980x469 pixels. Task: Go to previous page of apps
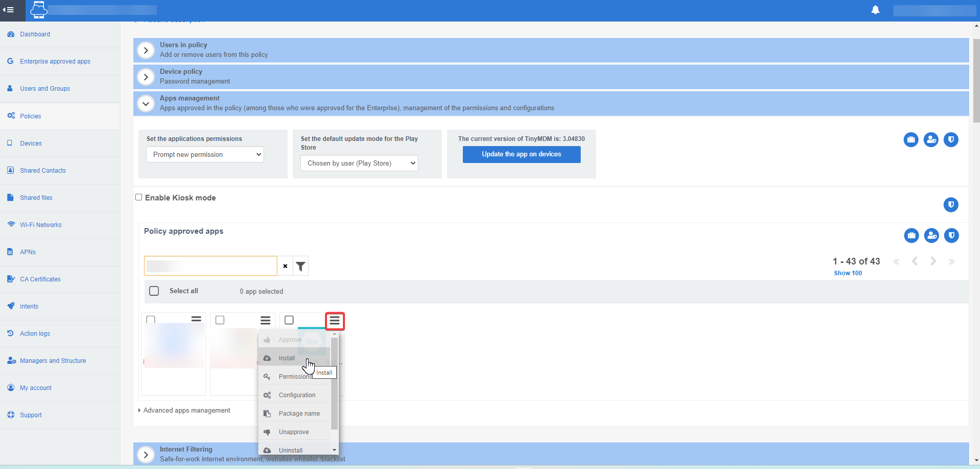pyautogui.click(x=915, y=261)
